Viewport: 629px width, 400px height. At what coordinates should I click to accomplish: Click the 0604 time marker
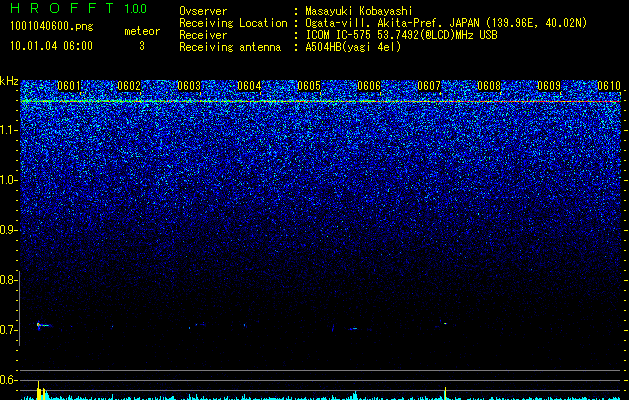click(x=249, y=86)
